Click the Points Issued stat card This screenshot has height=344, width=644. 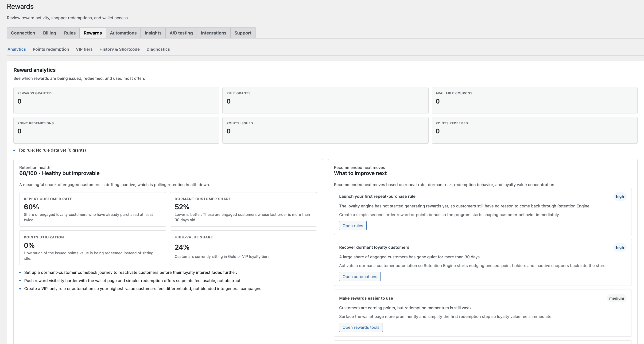point(325,130)
